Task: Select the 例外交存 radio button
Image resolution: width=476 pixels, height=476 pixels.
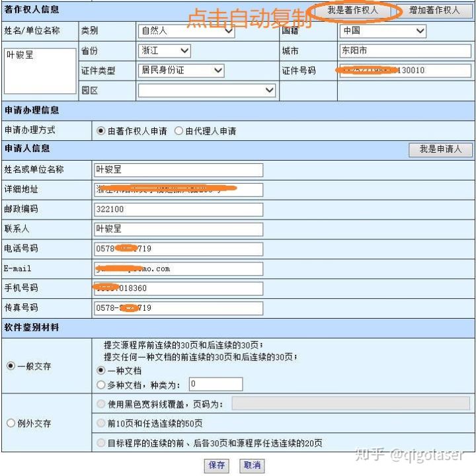Action: tap(11, 422)
